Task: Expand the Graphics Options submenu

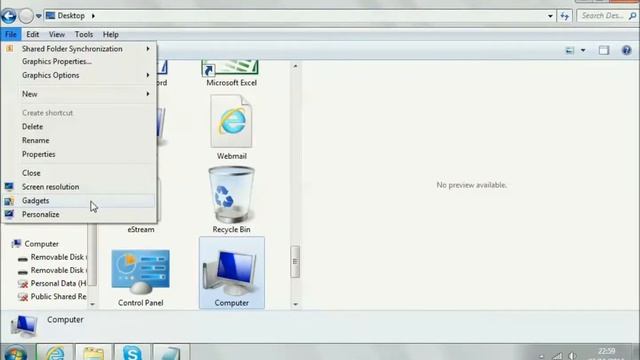Action: click(x=79, y=75)
